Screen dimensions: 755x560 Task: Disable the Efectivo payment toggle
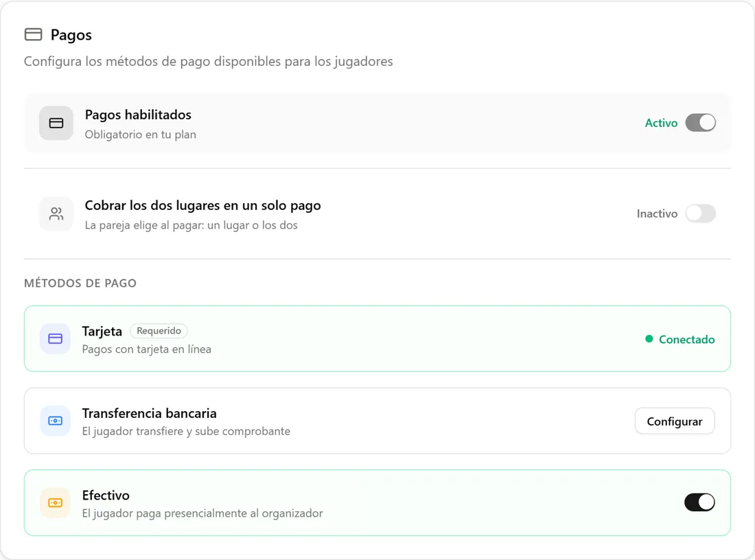(699, 502)
